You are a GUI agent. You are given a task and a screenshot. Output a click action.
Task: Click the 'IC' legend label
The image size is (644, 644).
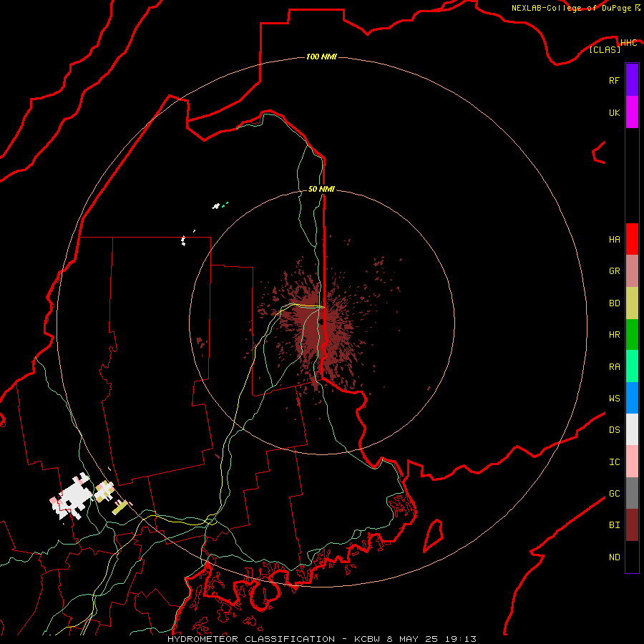point(614,462)
